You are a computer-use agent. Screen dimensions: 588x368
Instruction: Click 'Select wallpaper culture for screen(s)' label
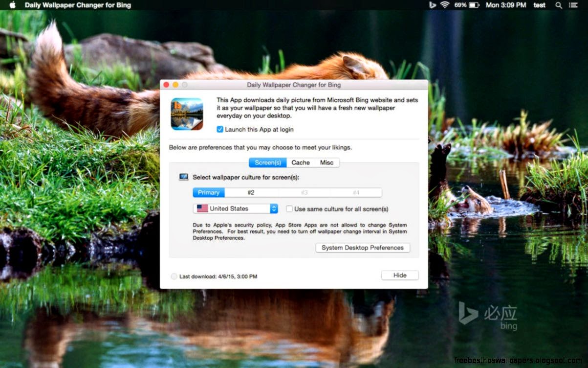coord(246,177)
